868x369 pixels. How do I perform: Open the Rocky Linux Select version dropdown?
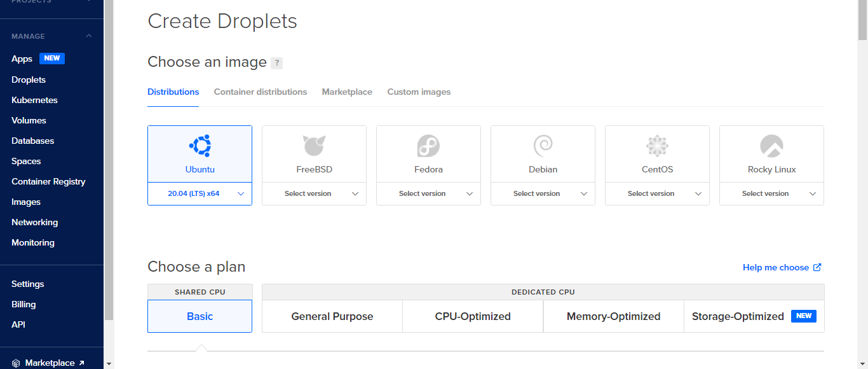(771, 193)
